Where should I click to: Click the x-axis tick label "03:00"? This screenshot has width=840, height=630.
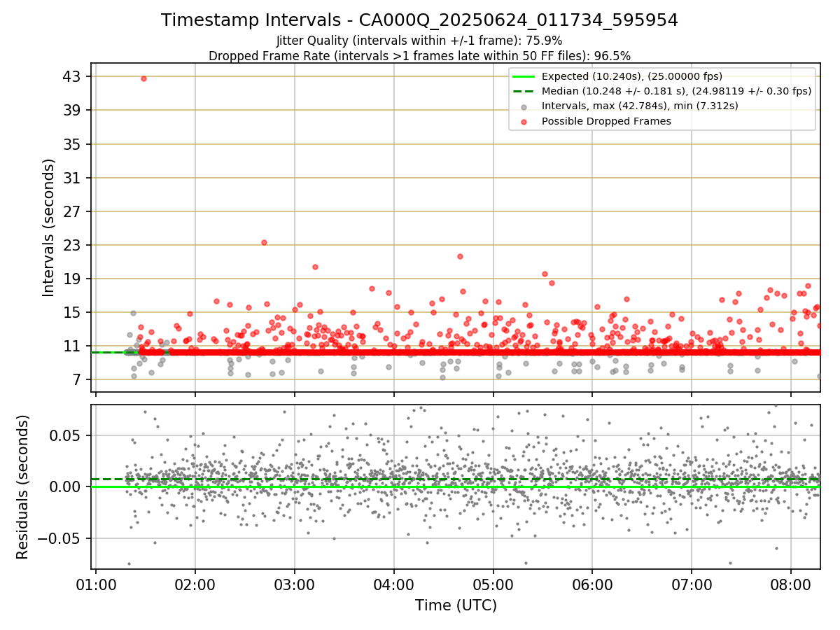[295, 584]
